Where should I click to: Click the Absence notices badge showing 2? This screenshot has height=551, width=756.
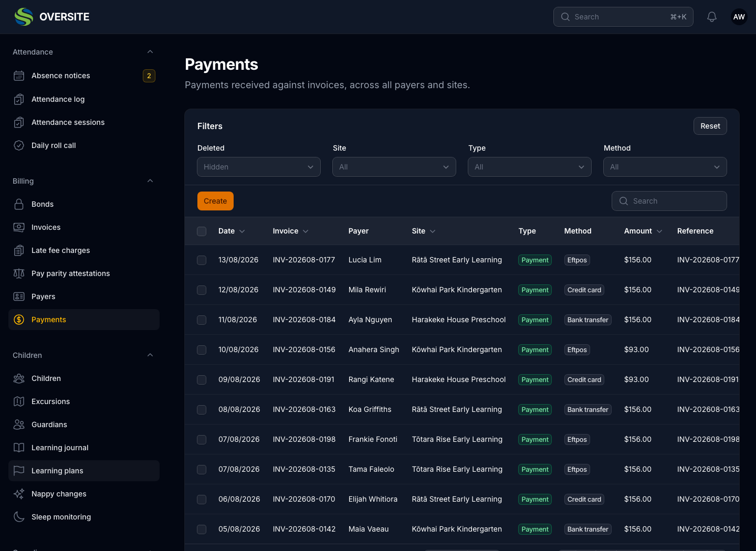(149, 76)
